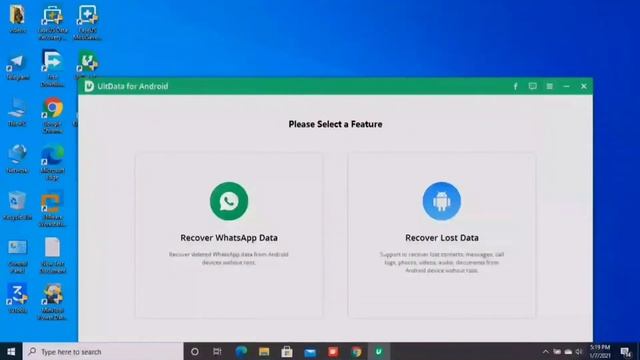Click the blue Android robot icon
The width and height of the screenshot is (640, 360).
(442, 201)
